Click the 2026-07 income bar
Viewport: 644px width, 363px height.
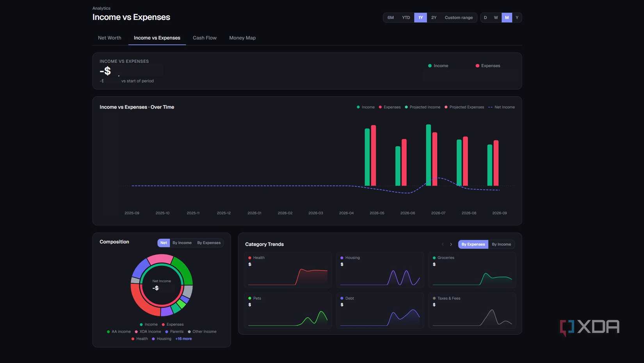(429, 155)
